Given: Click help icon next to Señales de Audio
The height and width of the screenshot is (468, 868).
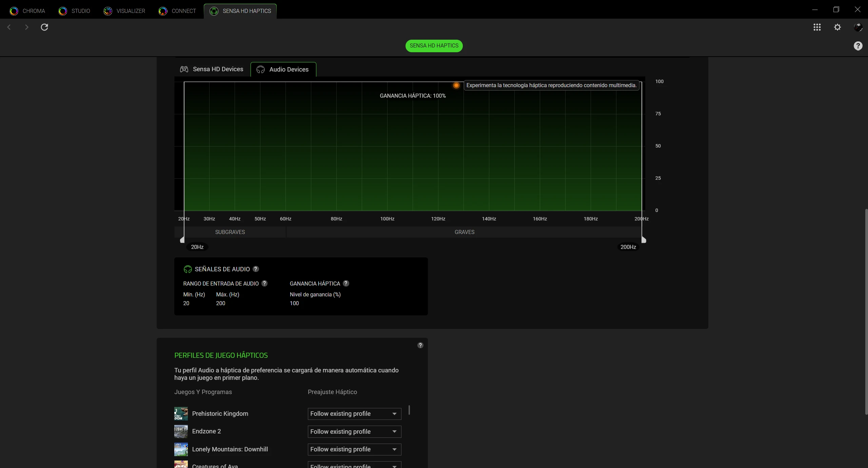Looking at the screenshot, I should tap(256, 269).
